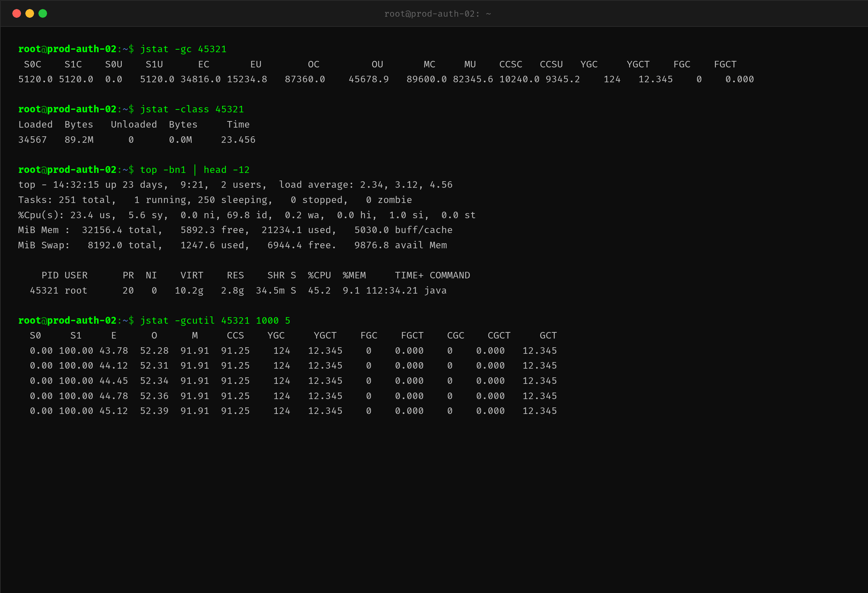Click the COMMAND column header
The width and height of the screenshot is (868, 593).
tap(450, 275)
